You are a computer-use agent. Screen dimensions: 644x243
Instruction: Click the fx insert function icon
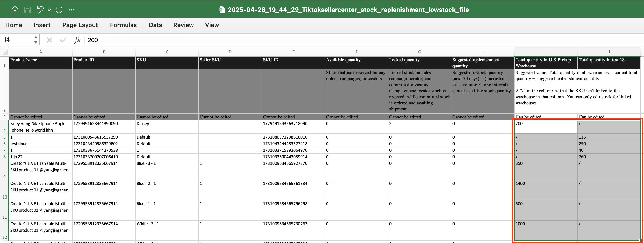[x=77, y=40]
